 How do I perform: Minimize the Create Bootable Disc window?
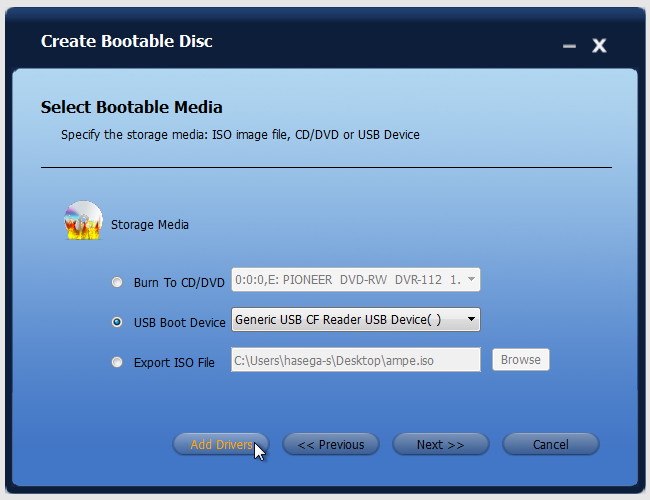pyautogui.click(x=569, y=46)
